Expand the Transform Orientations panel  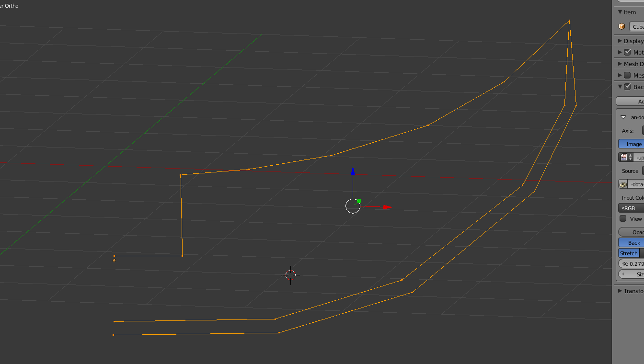pos(620,291)
